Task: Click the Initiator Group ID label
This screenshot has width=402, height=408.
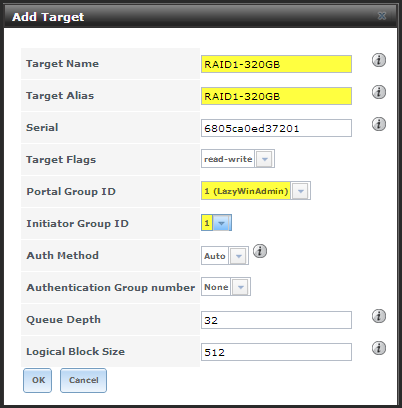Action: (77, 223)
